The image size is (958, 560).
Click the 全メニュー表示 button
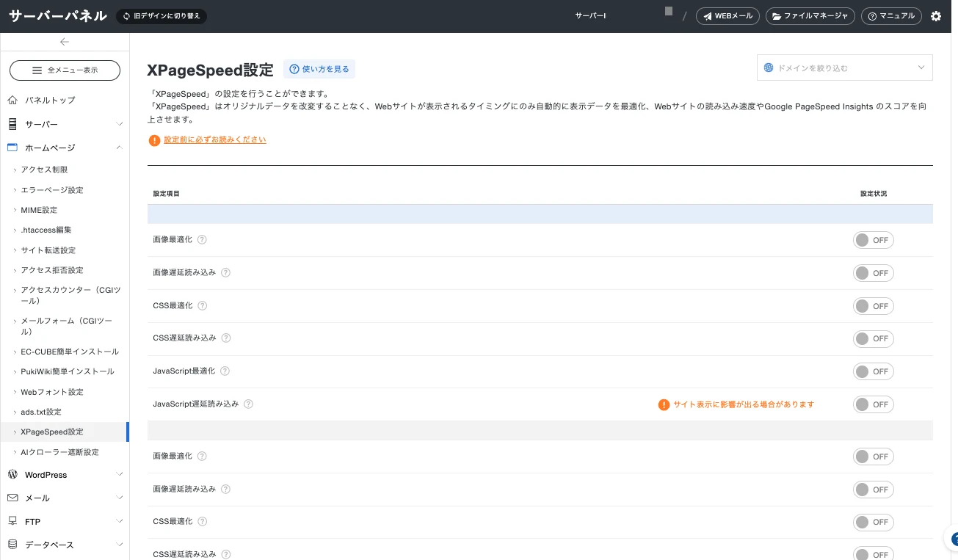[65, 70]
